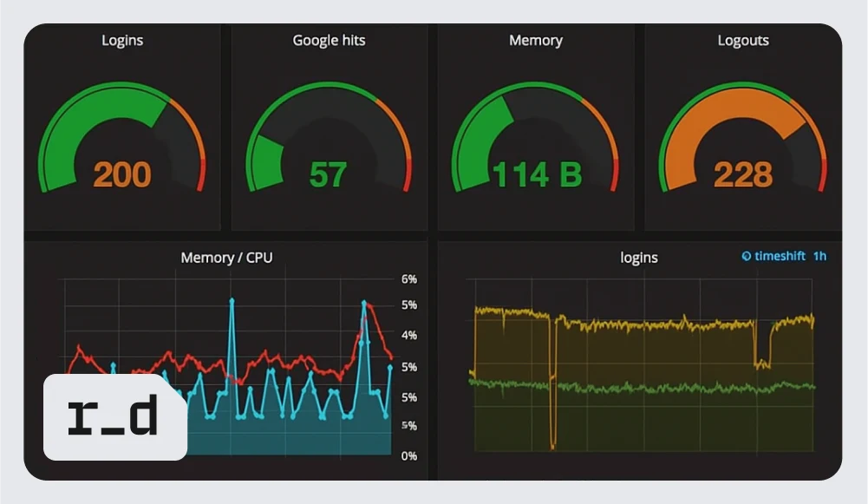Click the 4% y-axis label
868x504 pixels.
(x=408, y=335)
